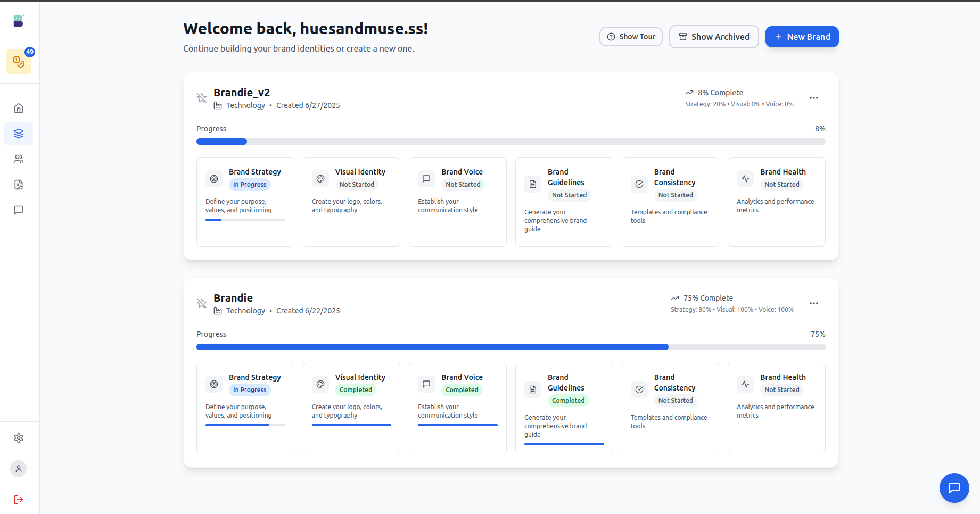The image size is (980, 514).
Task: Open the team users icon in sidebar
Action: point(19,159)
